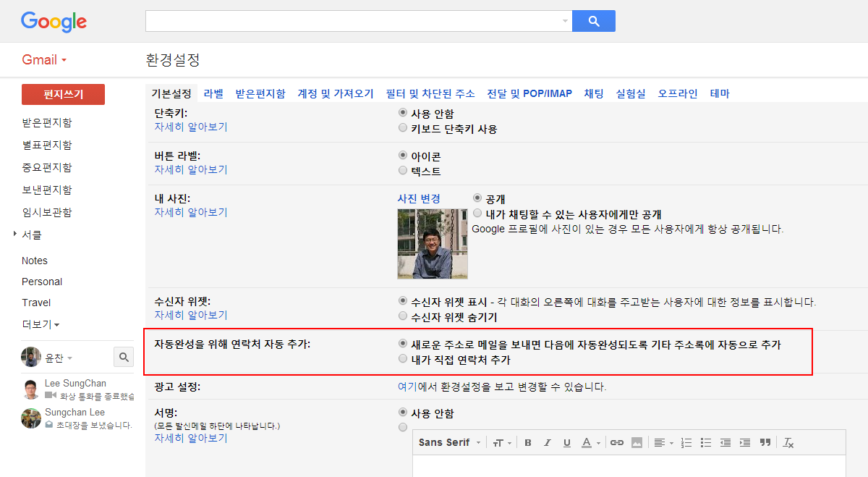This screenshot has height=477, width=868.
Task: Select 아이콘 button label option
Action: (x=403, y=156)
